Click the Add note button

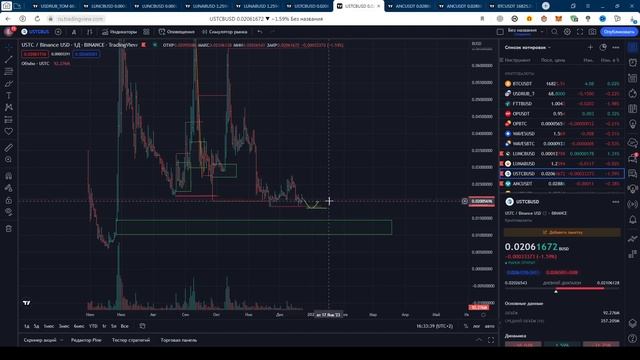click(562, 232)
